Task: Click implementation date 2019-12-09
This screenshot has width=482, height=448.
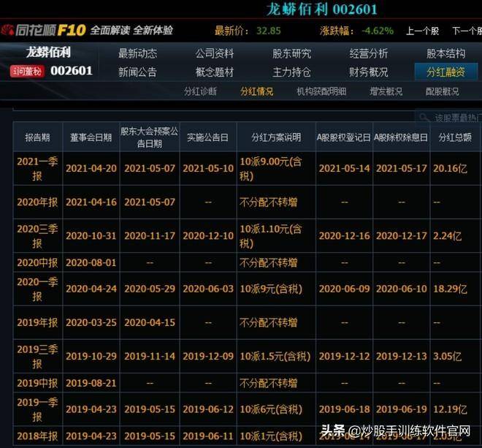Action: pos(208,357)
